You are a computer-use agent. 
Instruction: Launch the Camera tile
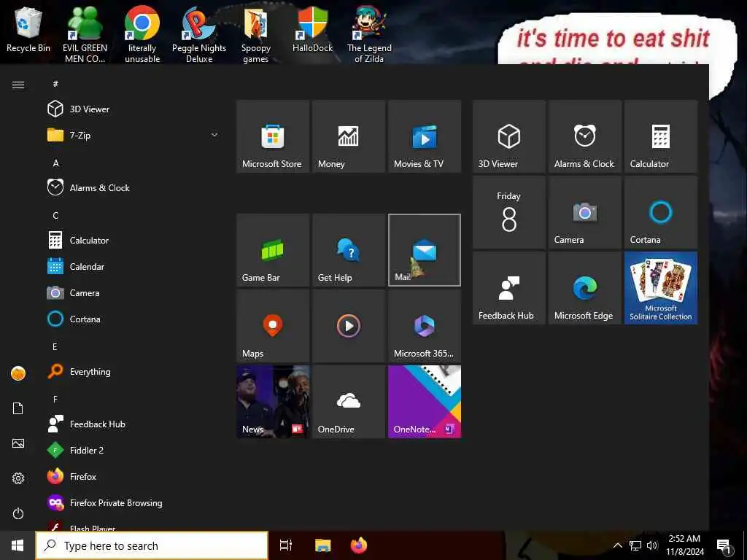(585, 212)
